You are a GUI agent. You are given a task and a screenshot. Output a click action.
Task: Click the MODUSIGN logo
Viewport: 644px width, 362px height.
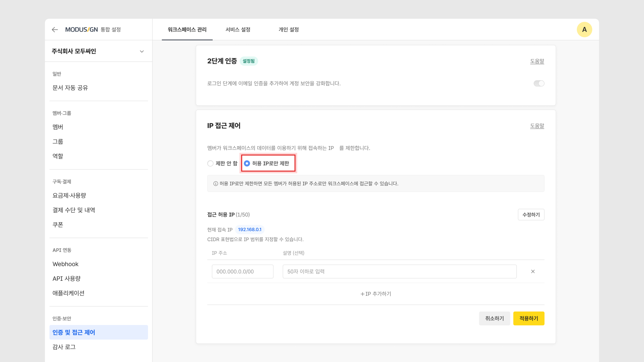[82, 30]
